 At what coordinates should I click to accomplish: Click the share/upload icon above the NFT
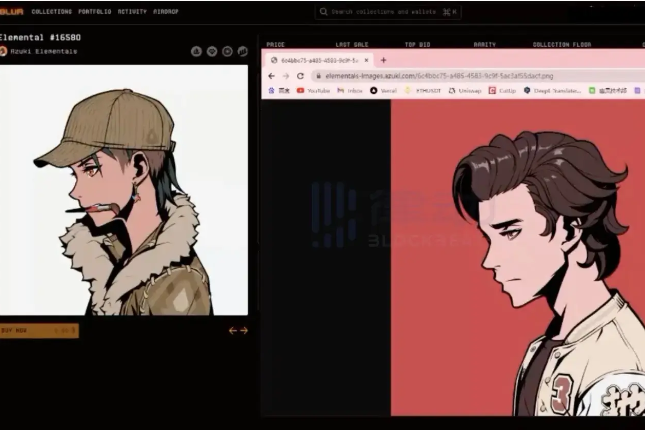(x=196, y=51)
